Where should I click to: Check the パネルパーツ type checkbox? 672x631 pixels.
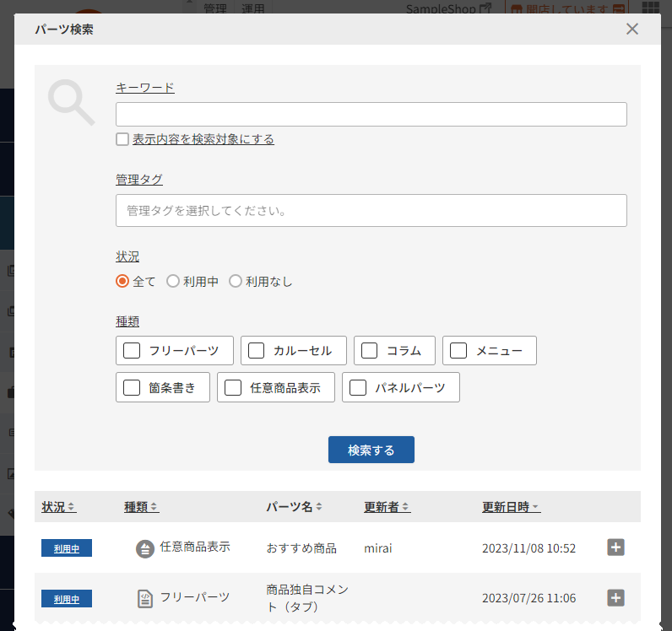tap(358, 388)
